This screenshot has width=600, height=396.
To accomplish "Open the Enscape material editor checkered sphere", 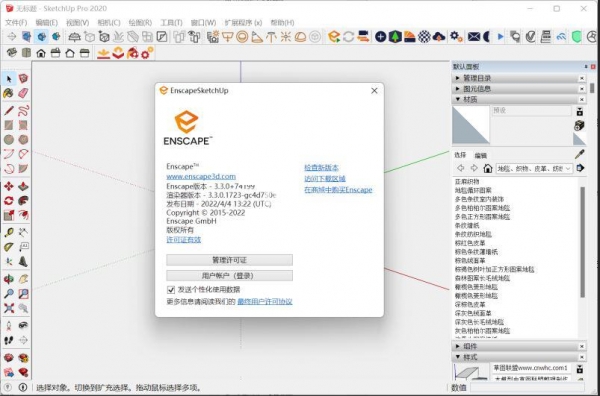I will (424, 37).
